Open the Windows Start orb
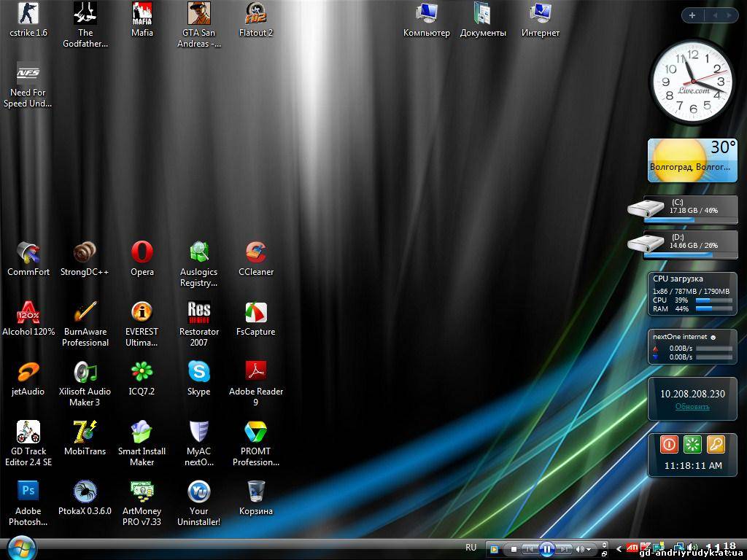747x560 pixels. click(21, 548)
